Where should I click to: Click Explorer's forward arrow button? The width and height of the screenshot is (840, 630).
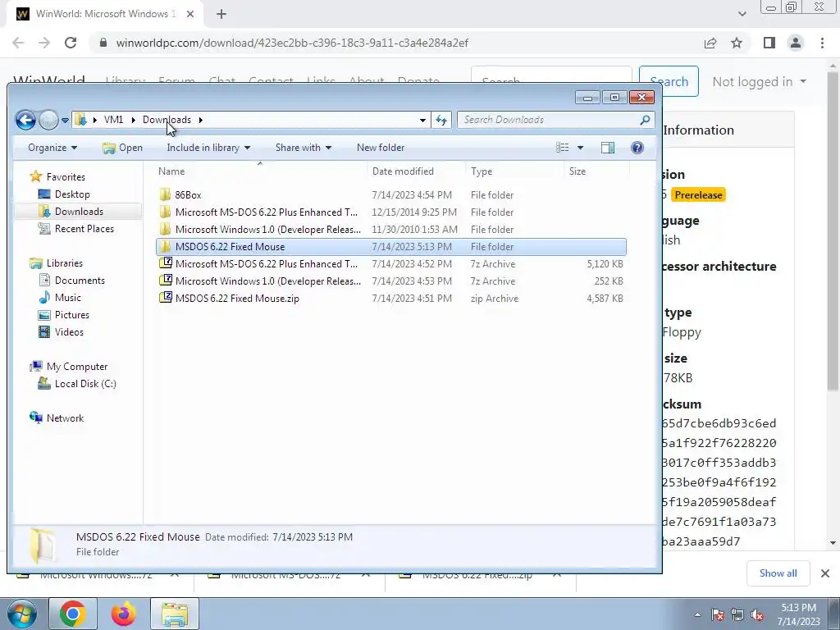click(48, 120)
